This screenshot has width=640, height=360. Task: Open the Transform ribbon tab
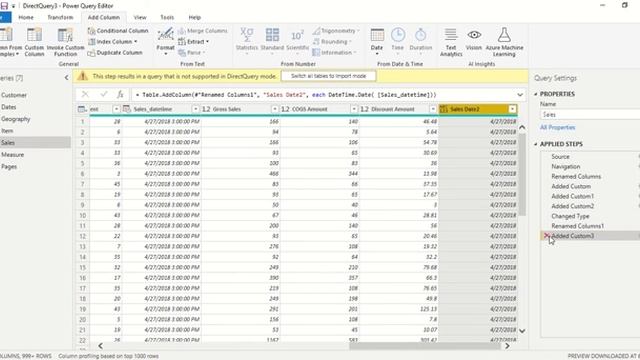60,17
